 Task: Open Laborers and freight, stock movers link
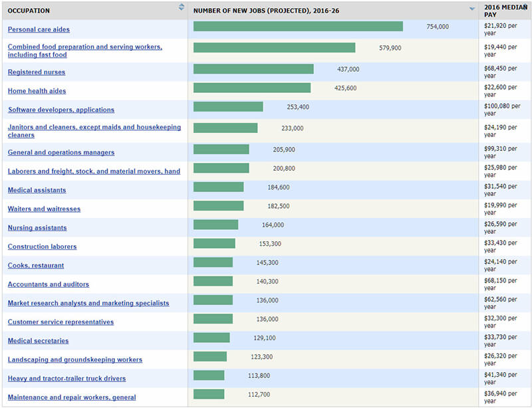click(x=94, y=171)
